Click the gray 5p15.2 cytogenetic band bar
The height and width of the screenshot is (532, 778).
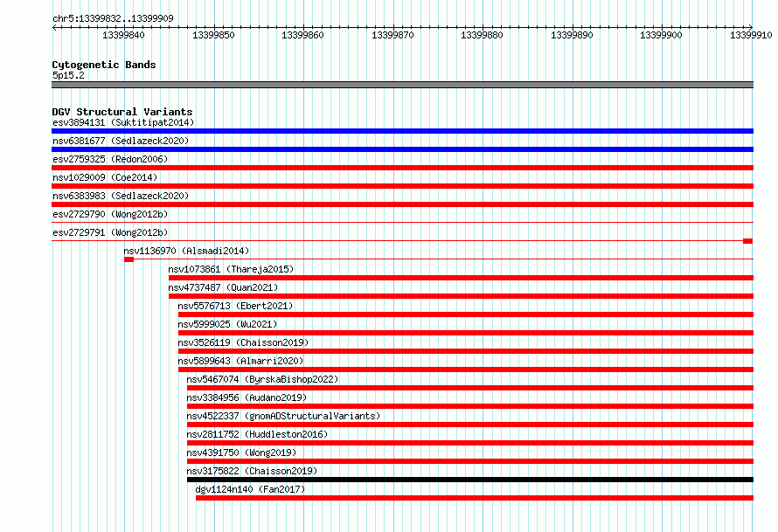[402, 85]
